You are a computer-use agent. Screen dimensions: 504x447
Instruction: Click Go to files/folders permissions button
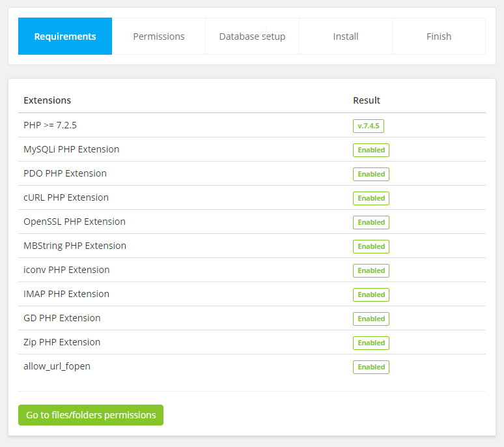[x=91, y=415]
